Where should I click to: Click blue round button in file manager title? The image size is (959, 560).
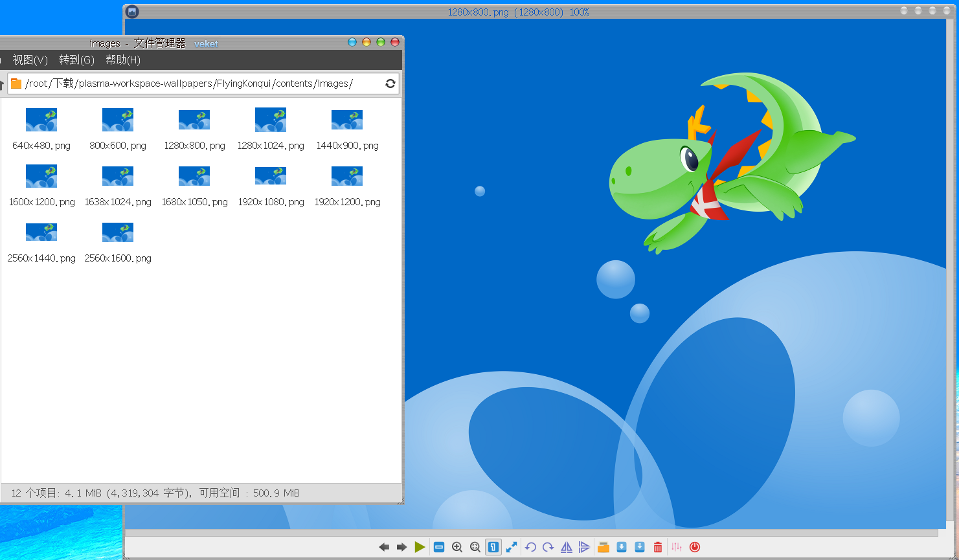click(x=352, y=42)
